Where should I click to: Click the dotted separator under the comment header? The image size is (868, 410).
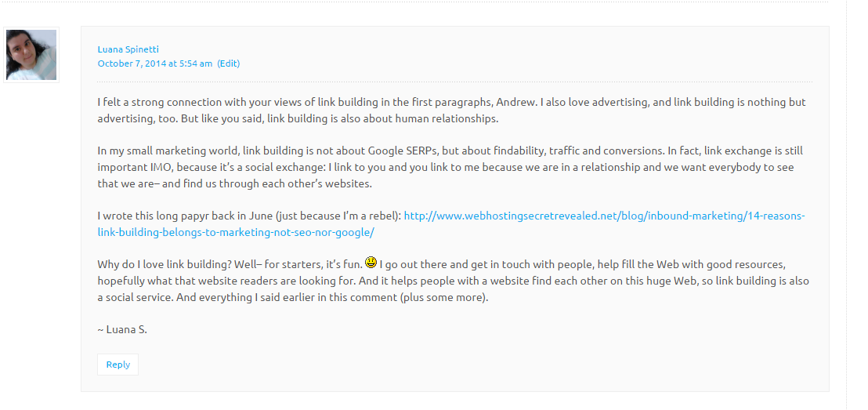455,82
